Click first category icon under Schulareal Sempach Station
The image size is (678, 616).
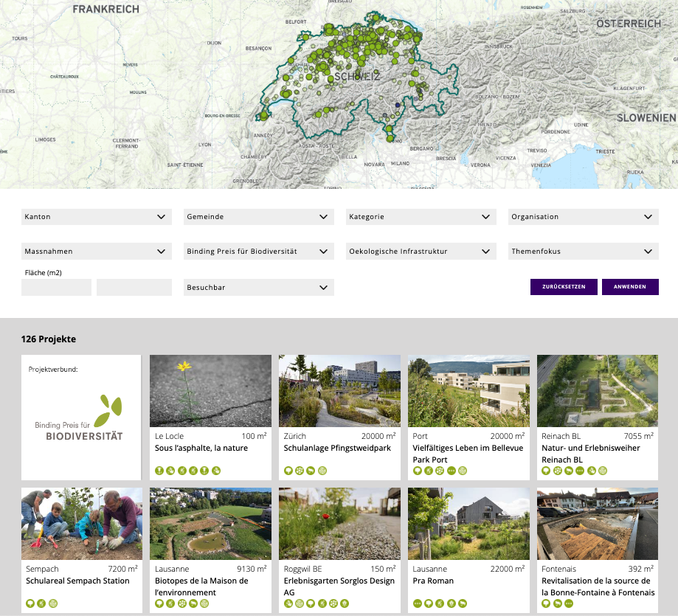click(30, 603)
